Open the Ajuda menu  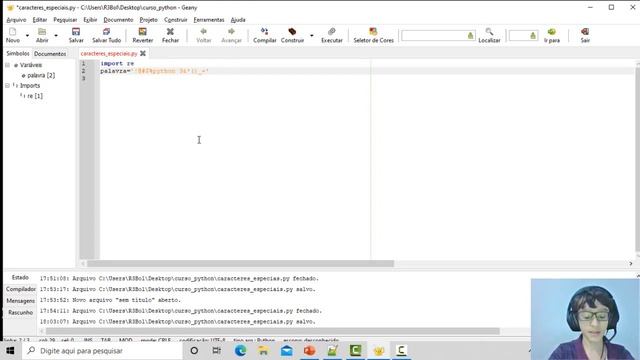coord(238,20)
